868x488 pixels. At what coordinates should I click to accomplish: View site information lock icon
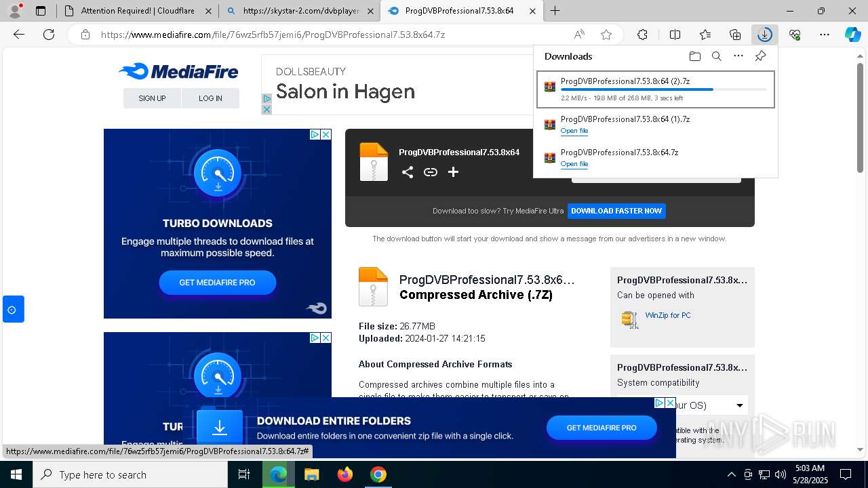tap(85, 35)
